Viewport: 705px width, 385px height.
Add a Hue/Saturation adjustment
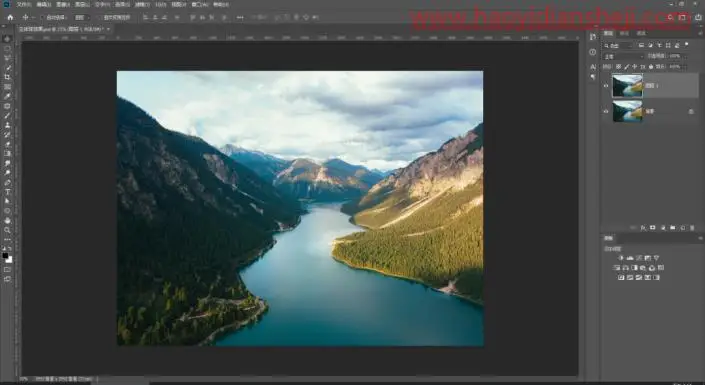tap(616, 268)
